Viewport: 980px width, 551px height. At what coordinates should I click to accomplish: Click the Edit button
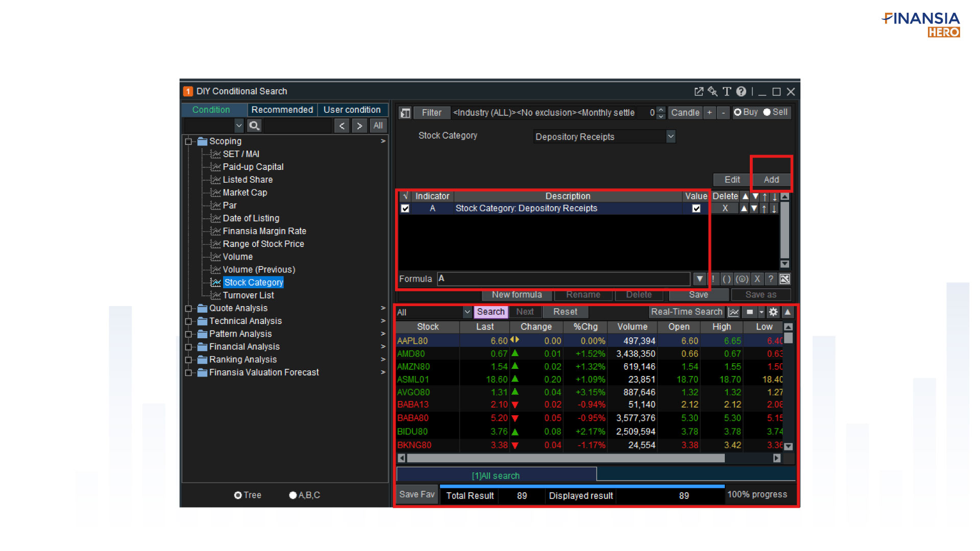732,180
